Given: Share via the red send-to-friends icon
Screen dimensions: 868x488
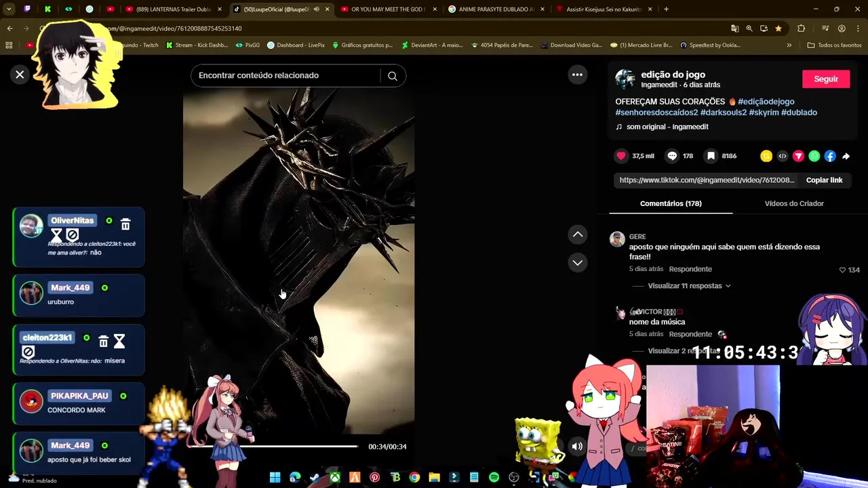Looking at the screenshot, I should [x=798, y=156].
